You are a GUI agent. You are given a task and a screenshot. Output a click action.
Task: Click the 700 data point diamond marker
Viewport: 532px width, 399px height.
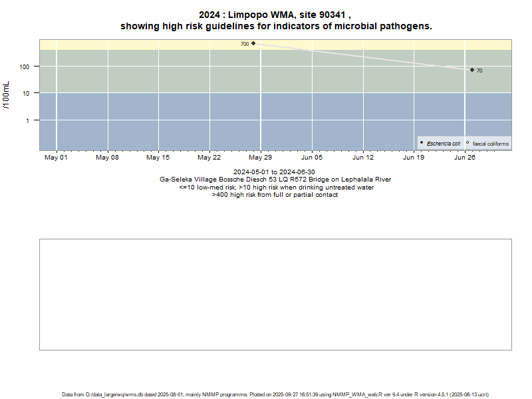[x=253, y=43]
